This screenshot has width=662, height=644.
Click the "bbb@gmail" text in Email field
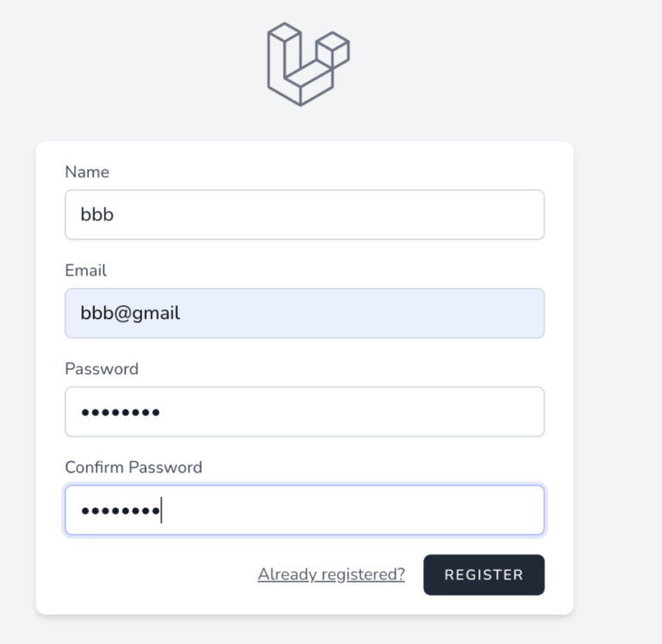point(130,313)
